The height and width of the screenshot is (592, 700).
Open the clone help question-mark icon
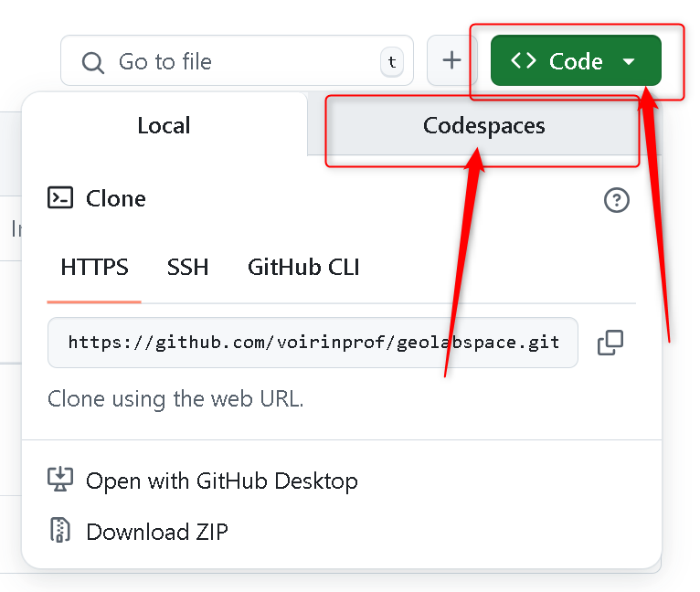point(617,200)
